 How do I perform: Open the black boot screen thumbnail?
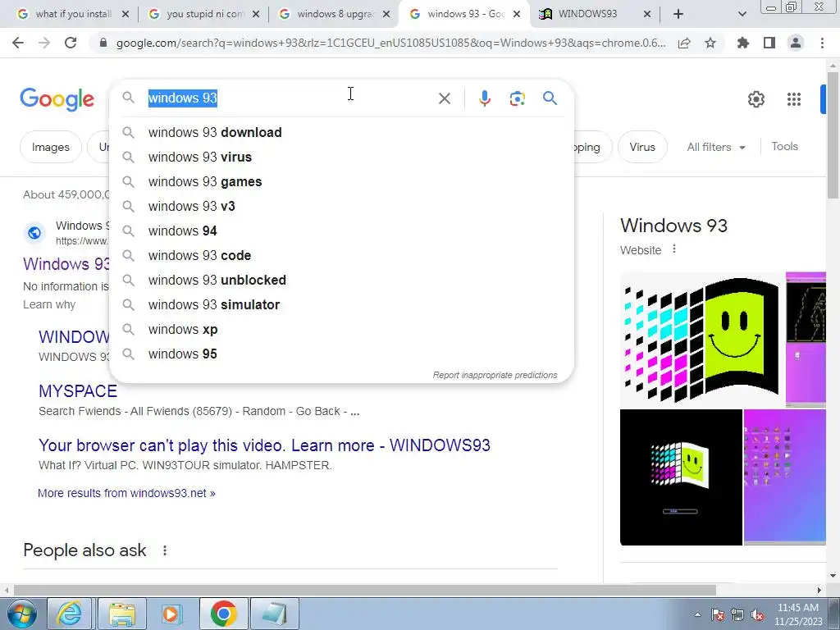coord(681,477)
